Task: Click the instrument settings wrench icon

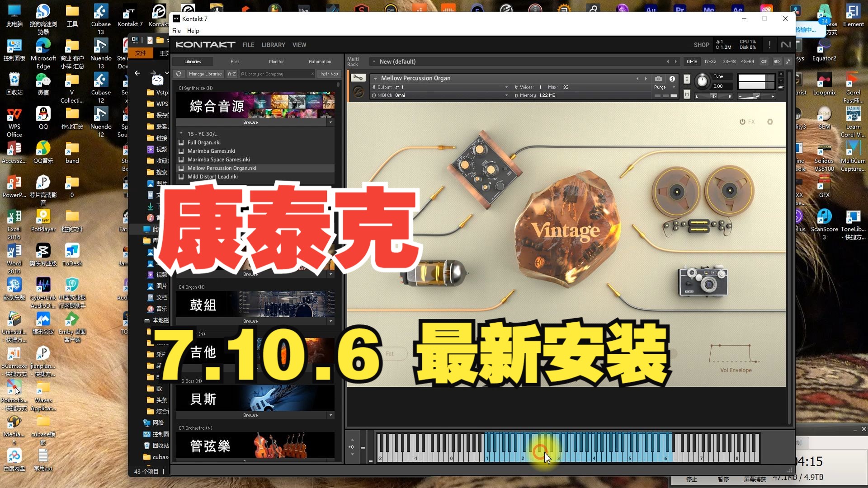Action: [x=358, y=77]
